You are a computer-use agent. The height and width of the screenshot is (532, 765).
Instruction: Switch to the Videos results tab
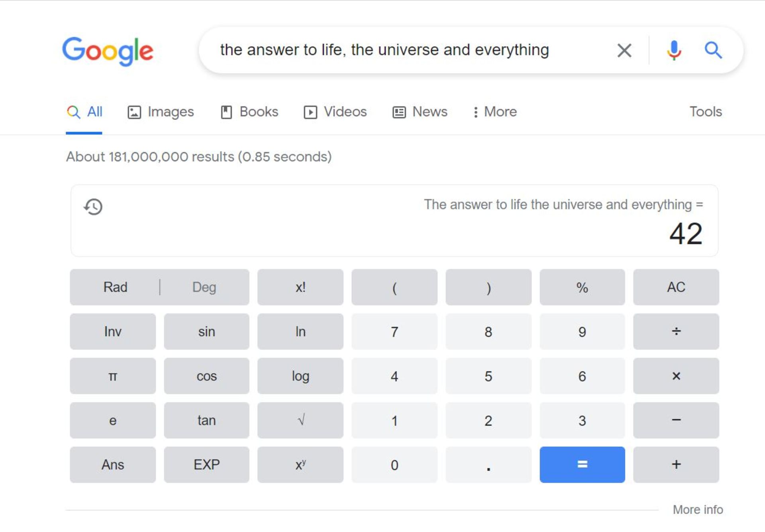335,112
